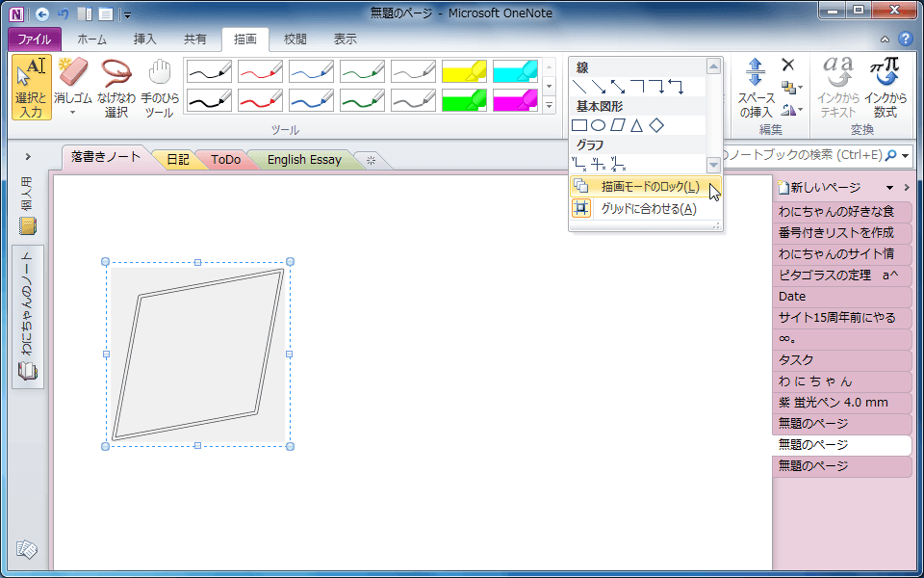
Task: Choose the diamond basic shape
Action: pyautogui.click(x=655, y=125)
